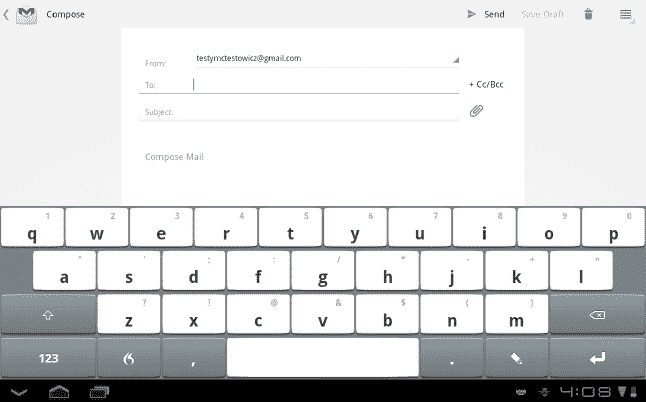Image resolution: width=646 pixels, height=402 pixels.
Task: Tap the s key
Action: (x=129, y=271)
